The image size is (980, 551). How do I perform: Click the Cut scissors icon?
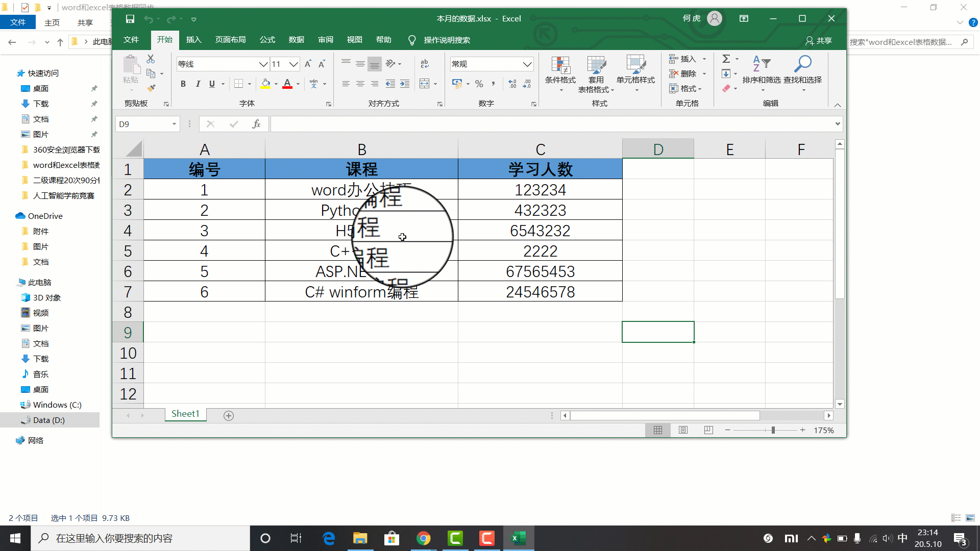pyautogui.click(x=151, y=59)
